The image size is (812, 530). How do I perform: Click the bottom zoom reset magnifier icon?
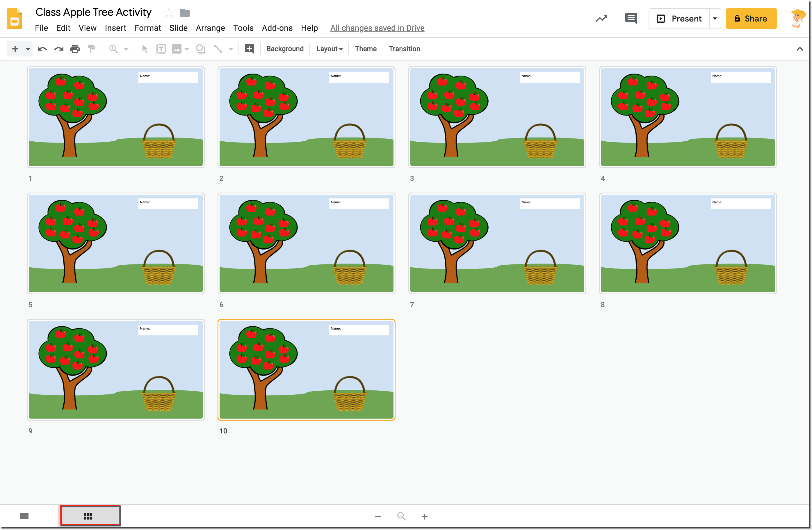click(401, 516)
